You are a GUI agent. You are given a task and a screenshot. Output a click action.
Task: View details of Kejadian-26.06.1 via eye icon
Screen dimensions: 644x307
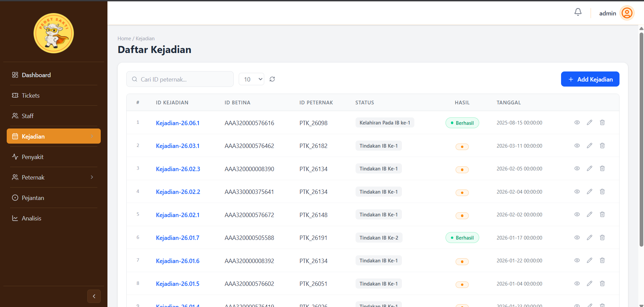[577, 122]
